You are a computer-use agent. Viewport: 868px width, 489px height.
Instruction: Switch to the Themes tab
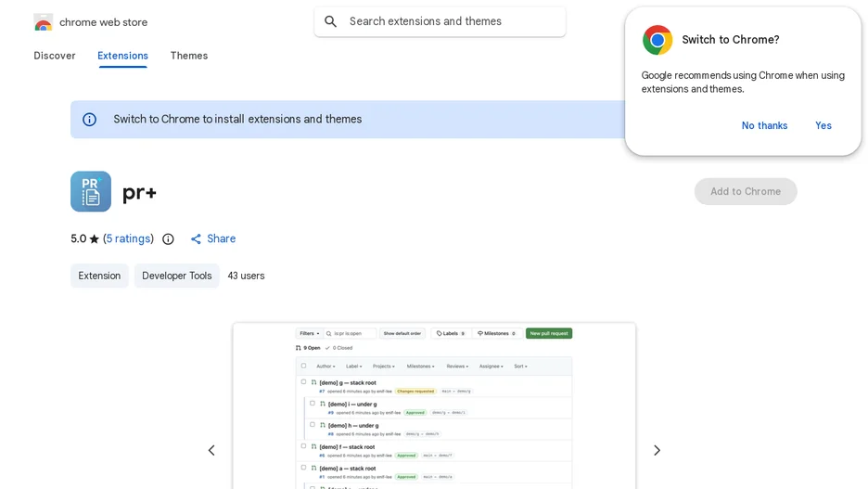(x=189, y=56)
